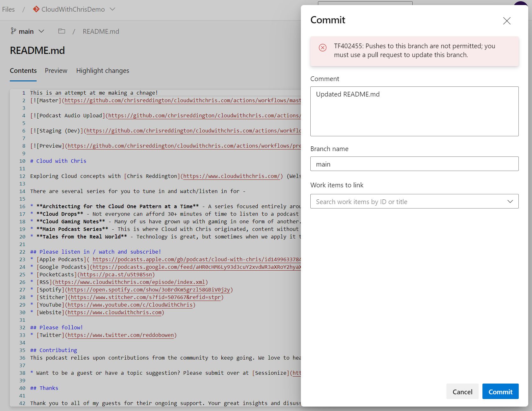Viewport: 532px width, 411px height.
Task: Click the error icon in the push error banner
Action: (322, 48)
